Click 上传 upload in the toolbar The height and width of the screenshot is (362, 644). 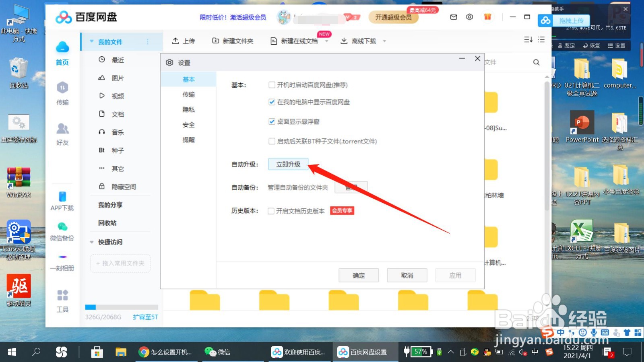click(x=183, y=41)
